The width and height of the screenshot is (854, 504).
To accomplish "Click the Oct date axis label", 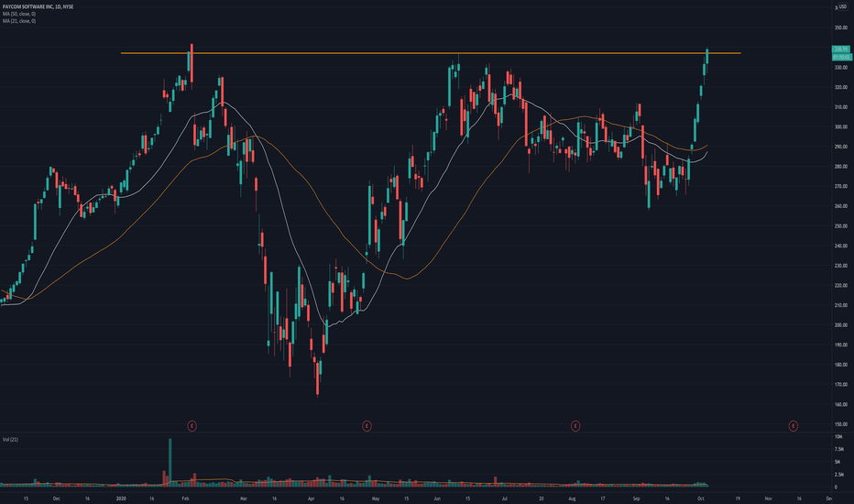I will tap(700, 499).
